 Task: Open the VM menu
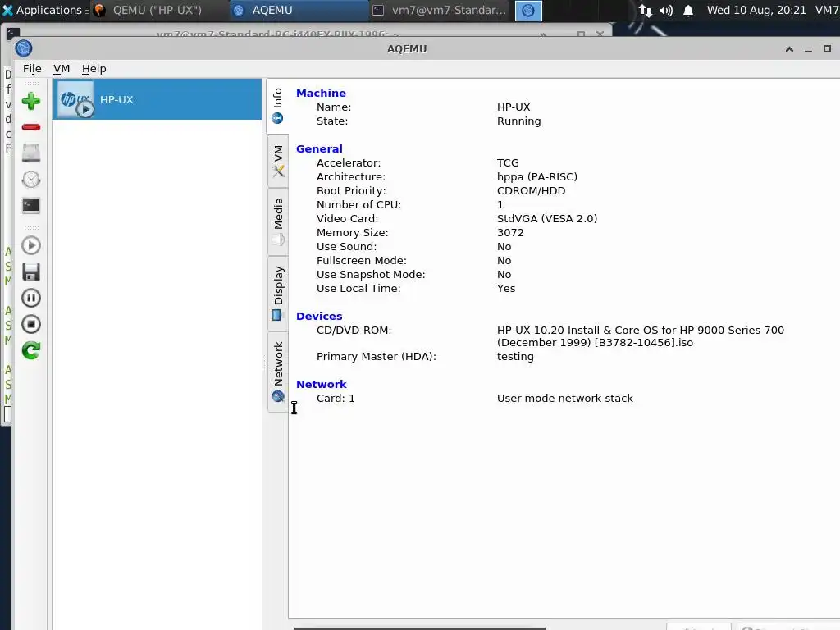coord(62,69)
